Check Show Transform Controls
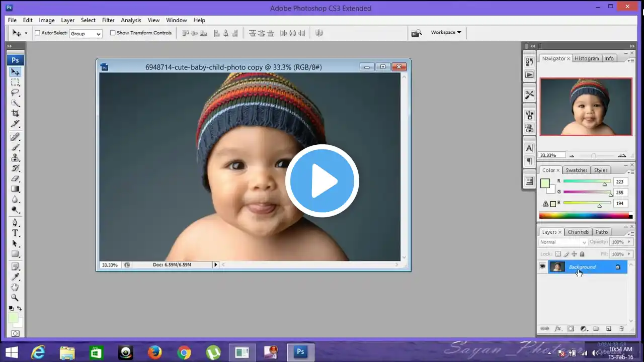Viewport: 644px width, 362px height. [x=113, y=33]
